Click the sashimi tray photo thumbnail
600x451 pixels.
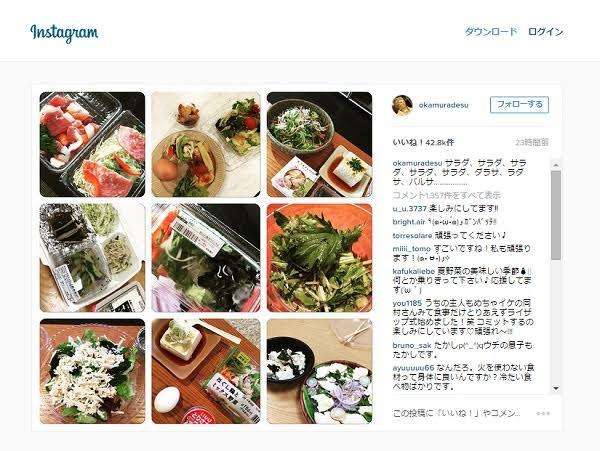[x=92, y=144]
